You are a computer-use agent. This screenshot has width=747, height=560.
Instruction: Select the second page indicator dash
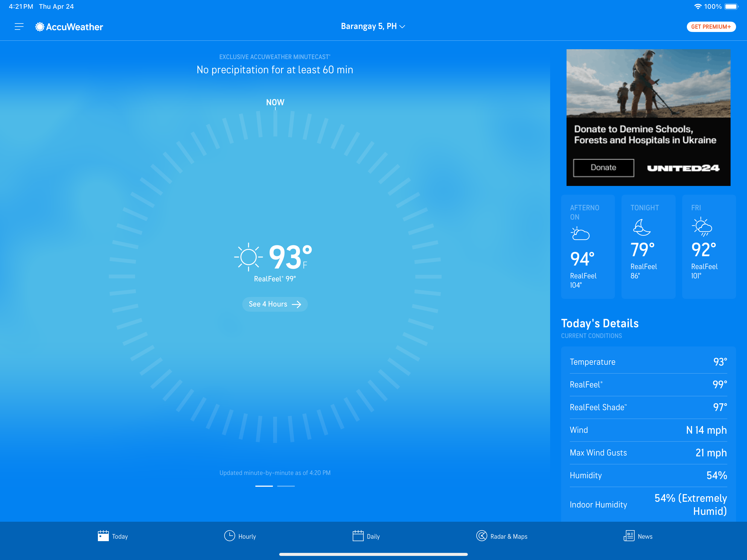(x=286, y=486)
